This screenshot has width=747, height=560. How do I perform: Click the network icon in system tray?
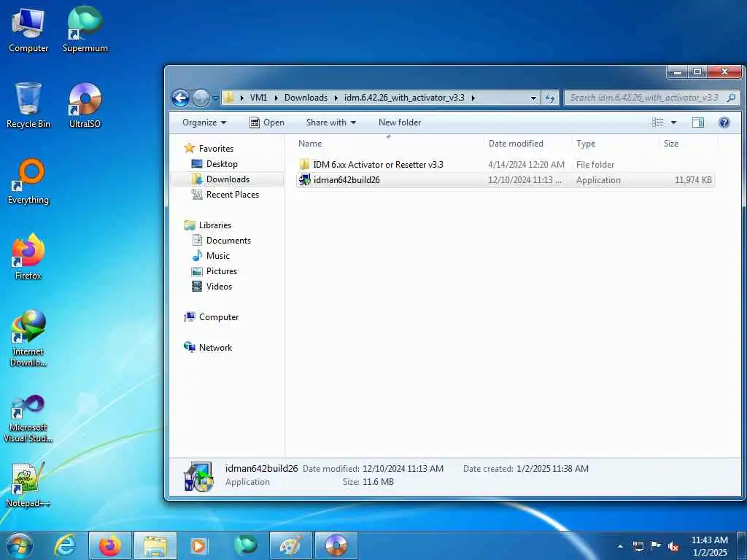click(x=638, y=546)
